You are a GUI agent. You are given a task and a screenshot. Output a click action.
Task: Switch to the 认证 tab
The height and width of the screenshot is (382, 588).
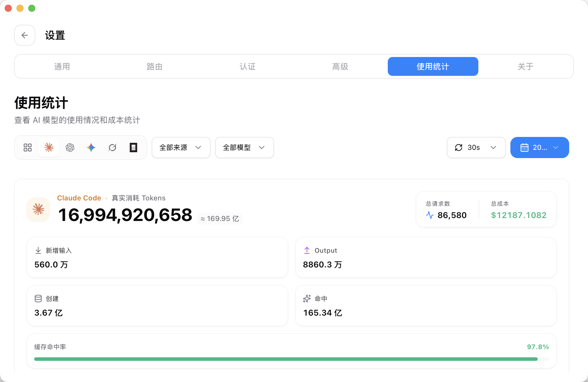(248, 66)
